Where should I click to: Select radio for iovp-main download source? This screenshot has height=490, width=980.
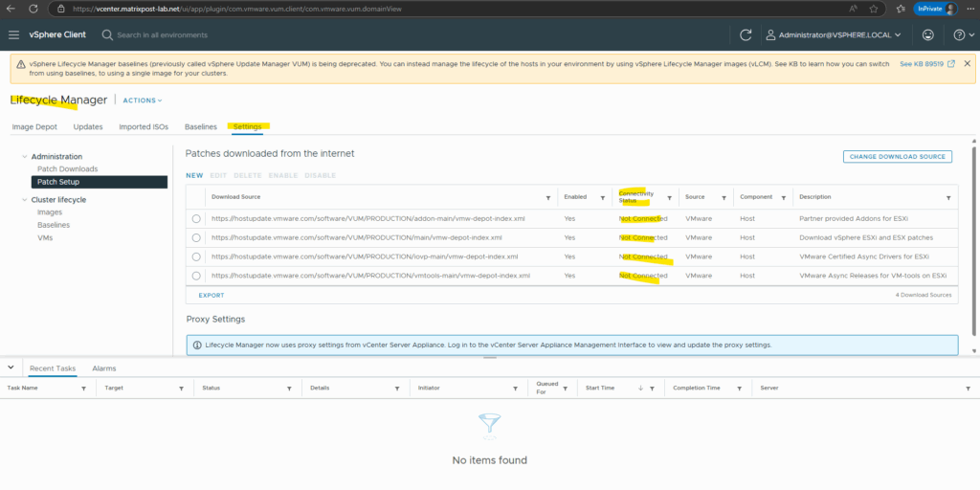click(196, 256)
